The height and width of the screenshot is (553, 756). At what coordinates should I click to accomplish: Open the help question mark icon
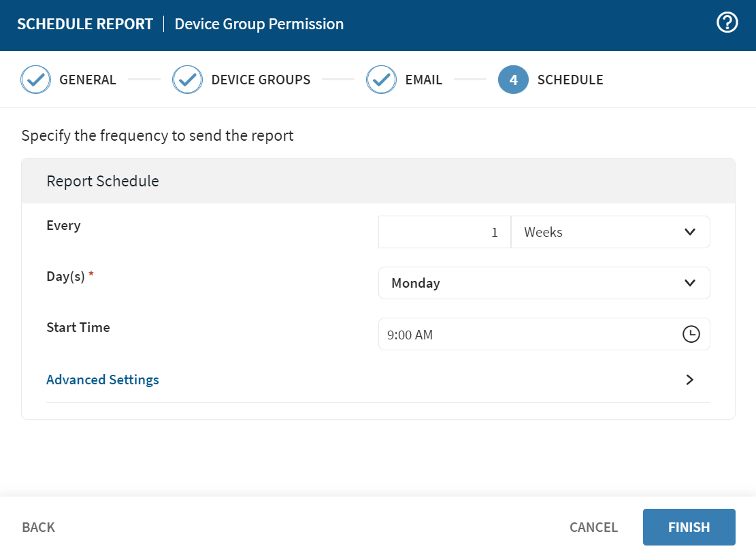[727, 23]
